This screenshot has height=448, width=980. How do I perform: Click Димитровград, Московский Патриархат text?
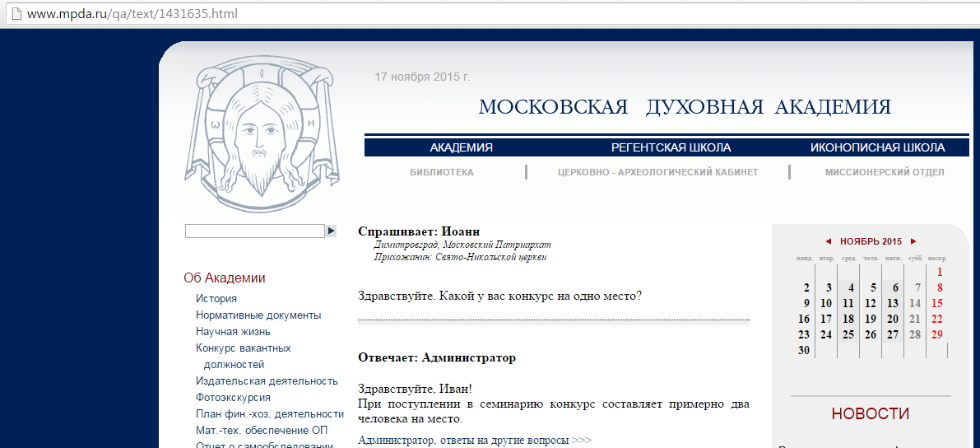[462, 245]
